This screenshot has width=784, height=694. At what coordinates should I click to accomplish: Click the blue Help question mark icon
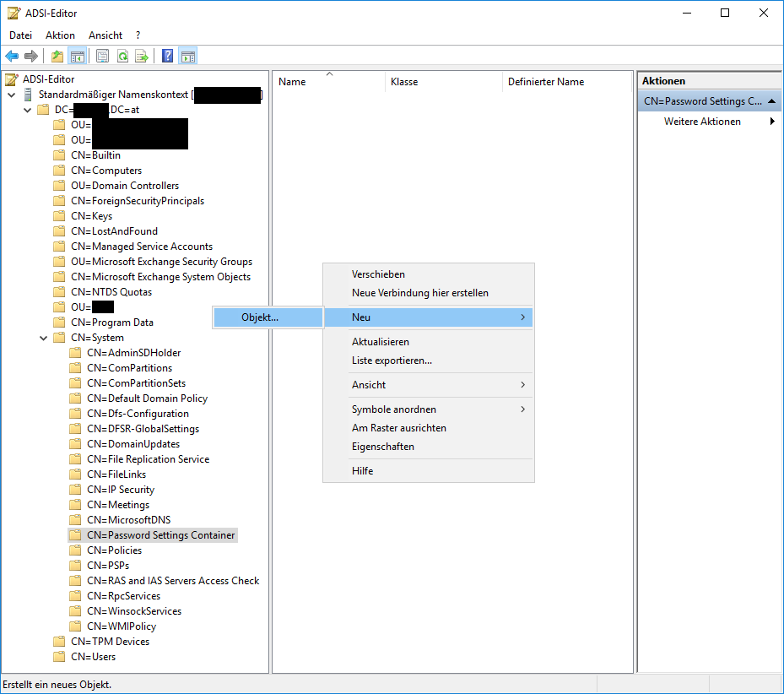(x=167, y=57)
